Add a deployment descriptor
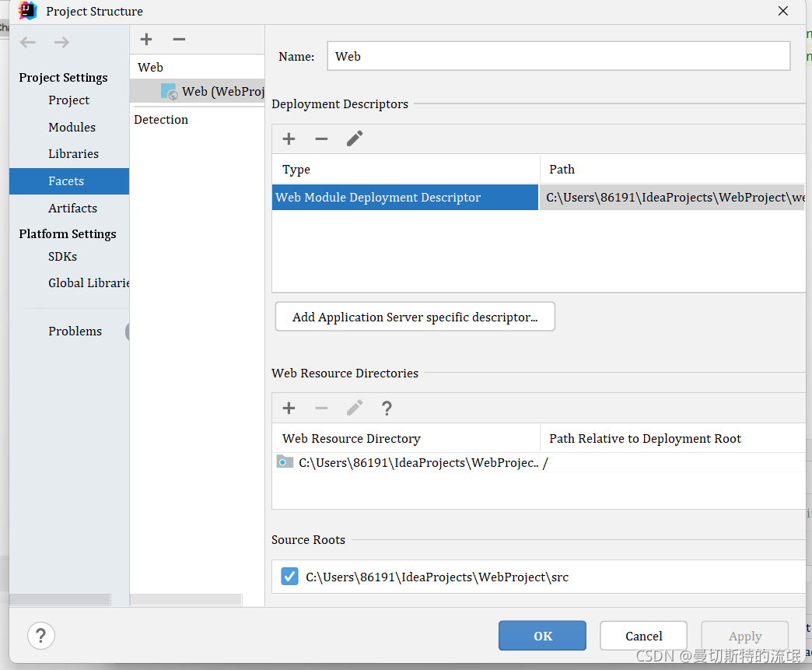 [x=289, y=139]
